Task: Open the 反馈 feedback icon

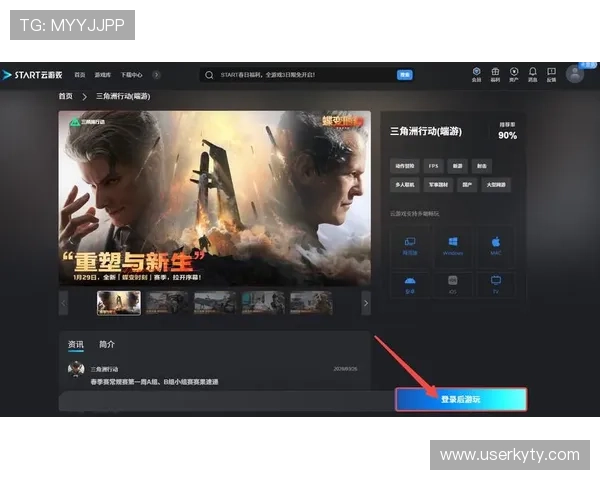Action: tap(551, 75)
